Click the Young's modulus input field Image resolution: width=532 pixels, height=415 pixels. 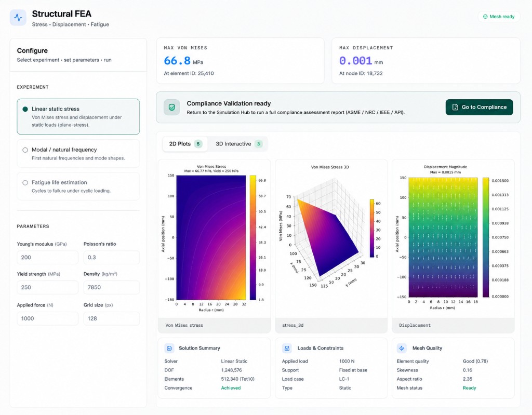pos(47,258)
